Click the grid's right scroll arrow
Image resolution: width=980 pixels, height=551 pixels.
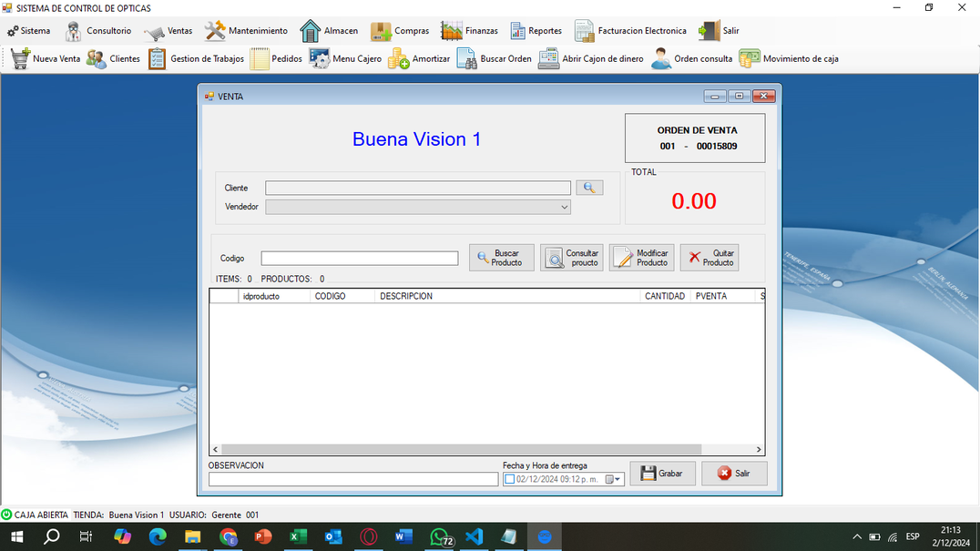point(759,449)
